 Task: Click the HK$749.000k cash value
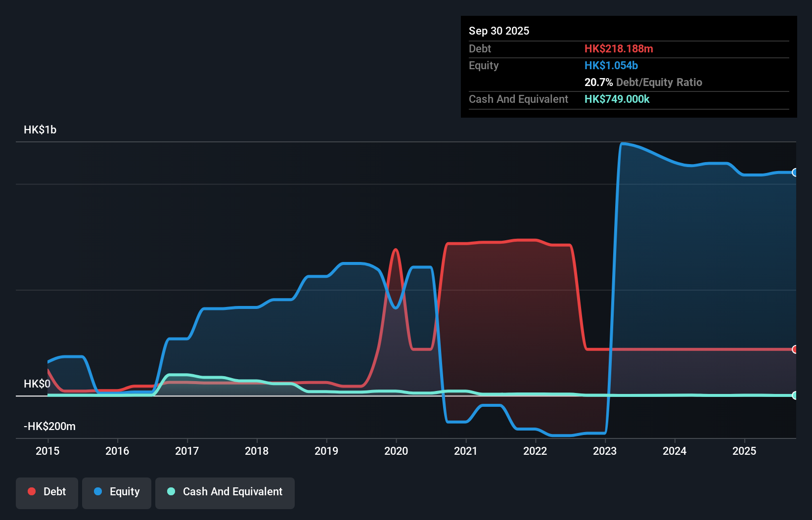[617, 99]
